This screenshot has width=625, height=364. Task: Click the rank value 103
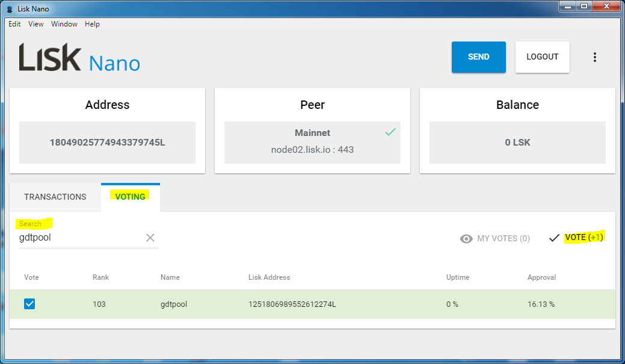(x=99, y=304)
